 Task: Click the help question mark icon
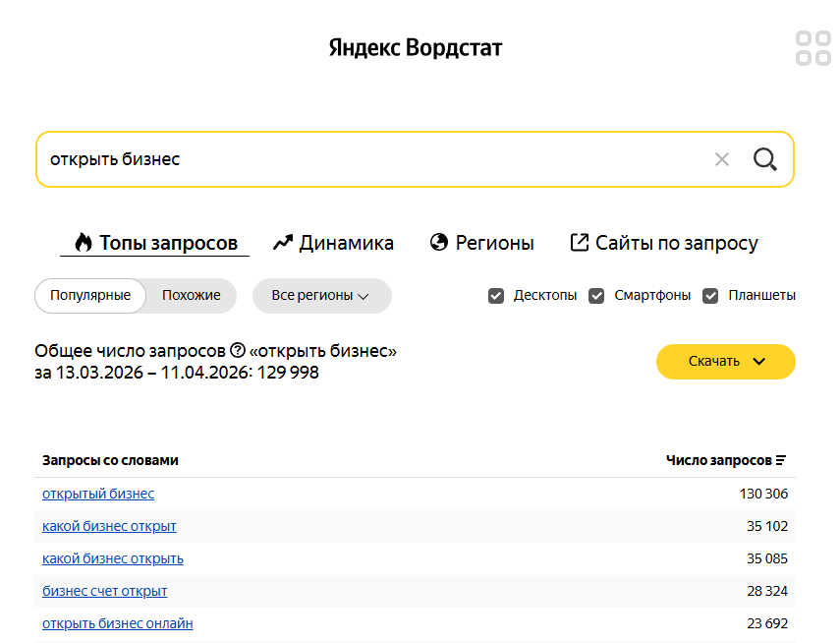(x=238, y=350)
